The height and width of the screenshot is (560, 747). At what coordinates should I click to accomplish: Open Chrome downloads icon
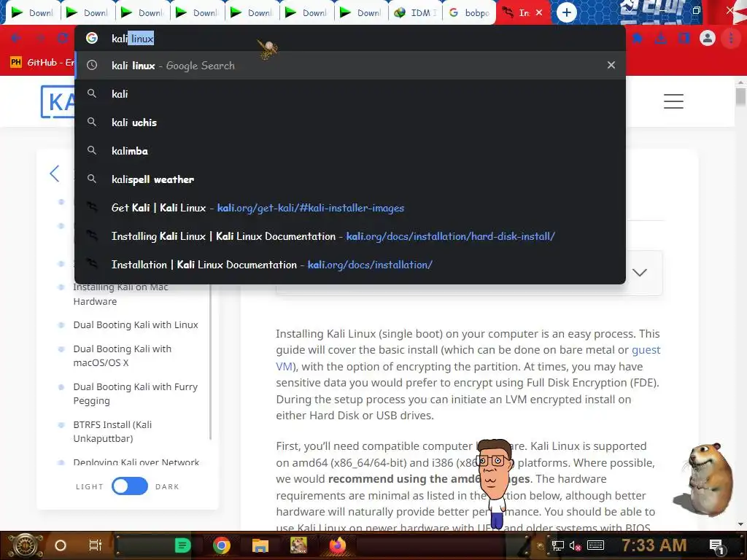pos(660,38)
